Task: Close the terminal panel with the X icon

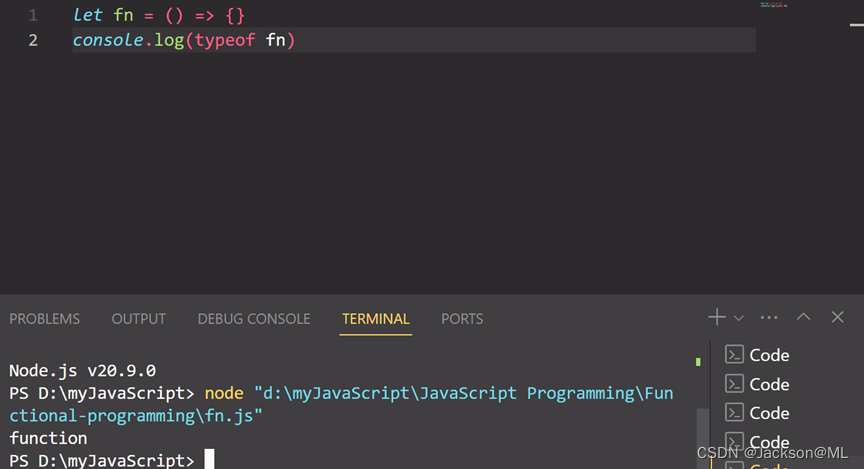Action: 838,317
